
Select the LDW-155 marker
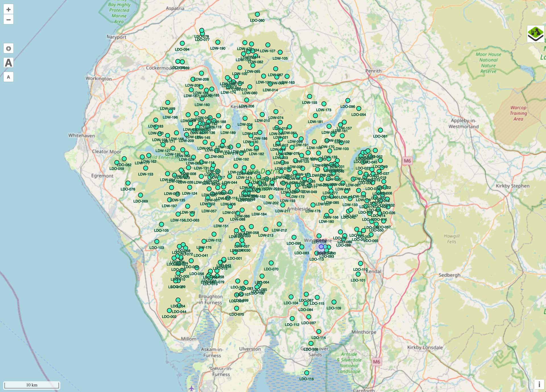point(310,97)
